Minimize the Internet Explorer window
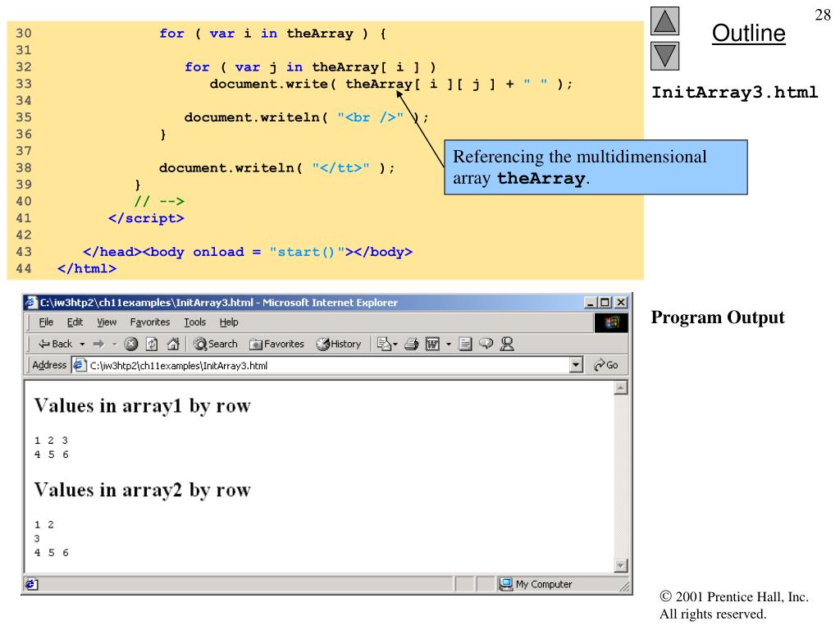 (x=591, y=303)
